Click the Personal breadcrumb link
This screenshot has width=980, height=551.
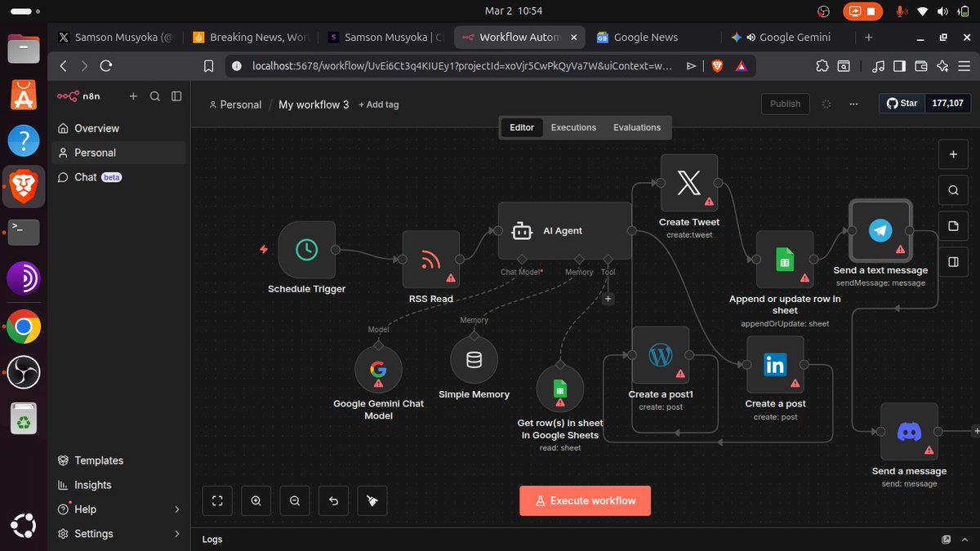click(x=235, y=104)
